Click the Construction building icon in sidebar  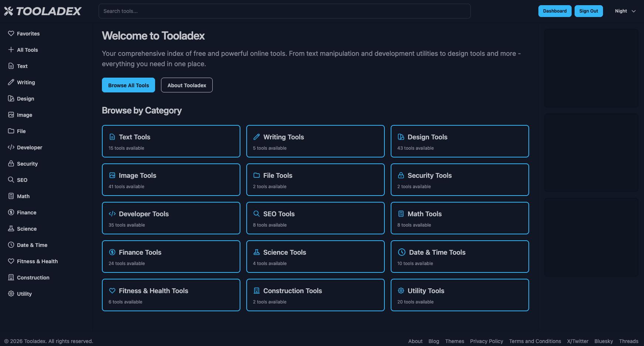pyautogui.click(x=11, y=278)
